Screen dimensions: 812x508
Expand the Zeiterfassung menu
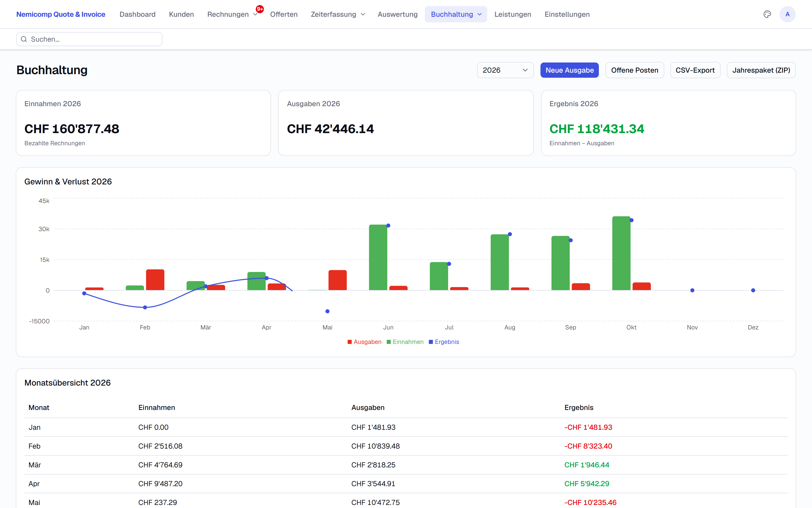tap(337, 14)
